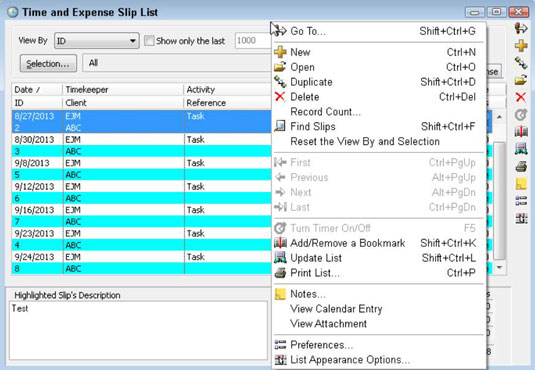Click the Selection... button
The width and height of the screenshot is (535, 370).
tap(48, 63)
